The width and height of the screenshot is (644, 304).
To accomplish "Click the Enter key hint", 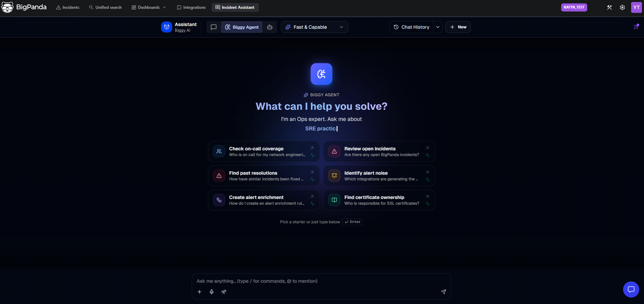I will click(352, 222).
